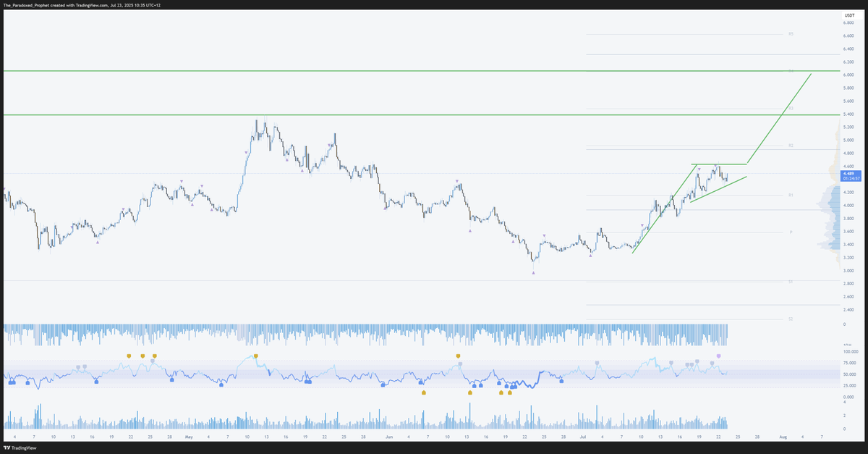Click the R3 pivot level label
Image resolution: width=868 pixels, height=454 pixels.
click(x=791, y=109)
